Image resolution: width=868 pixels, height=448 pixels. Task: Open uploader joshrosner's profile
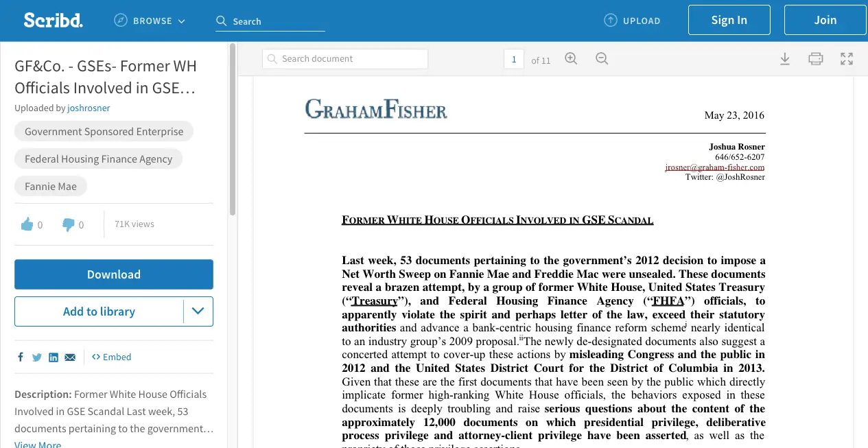tap(89, 108)
